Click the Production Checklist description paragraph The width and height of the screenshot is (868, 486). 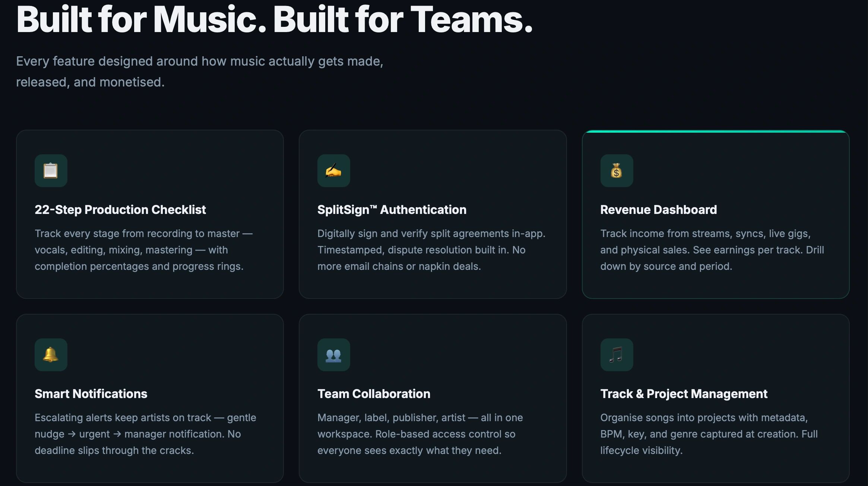point(143,250)
